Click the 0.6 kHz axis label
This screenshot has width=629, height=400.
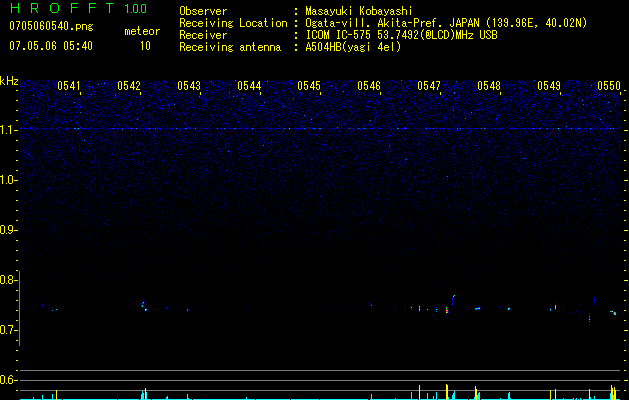click(8, 380)
